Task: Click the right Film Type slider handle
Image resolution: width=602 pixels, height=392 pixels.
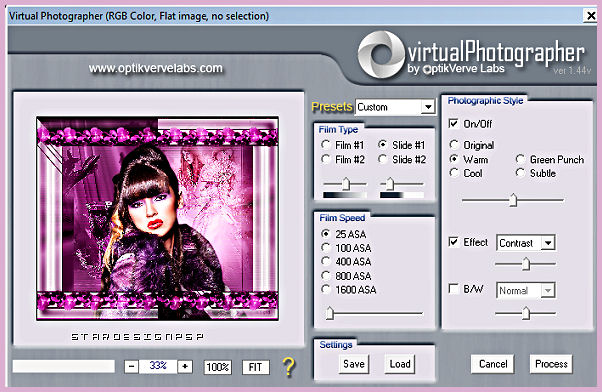Action: [390, 184]
